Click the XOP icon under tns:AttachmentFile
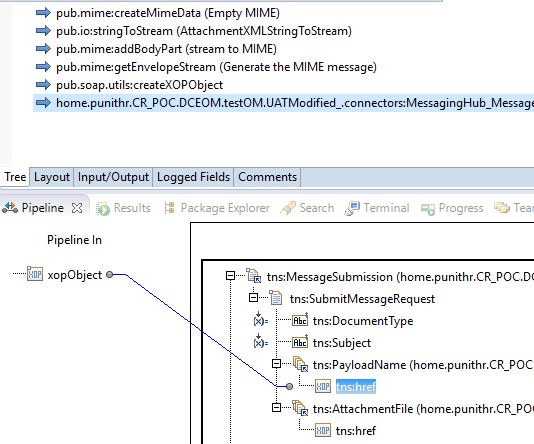 (323, 430)
